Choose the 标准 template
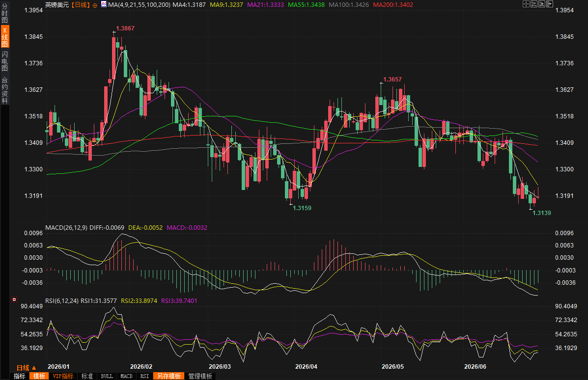The image size is (588, 380). click(87, 376)
